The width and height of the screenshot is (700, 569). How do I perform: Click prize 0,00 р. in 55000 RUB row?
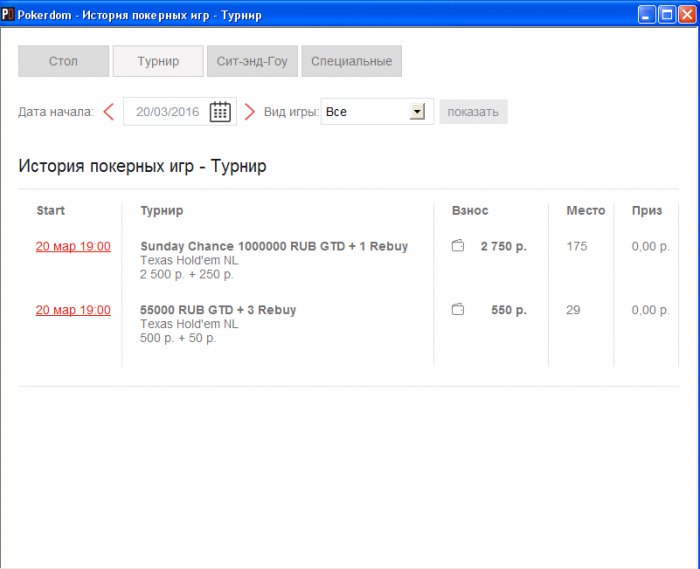click(x=650, y=310)
